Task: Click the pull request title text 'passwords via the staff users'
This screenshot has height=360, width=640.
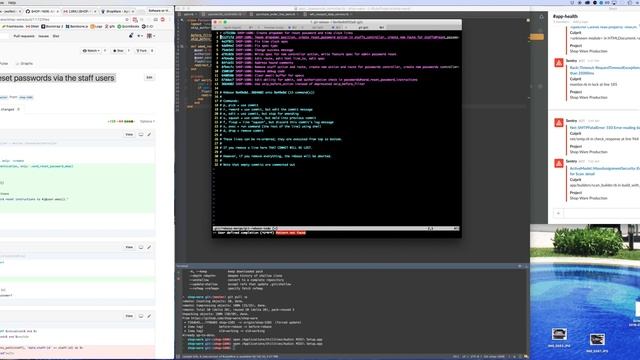Action: coord(64,78)
